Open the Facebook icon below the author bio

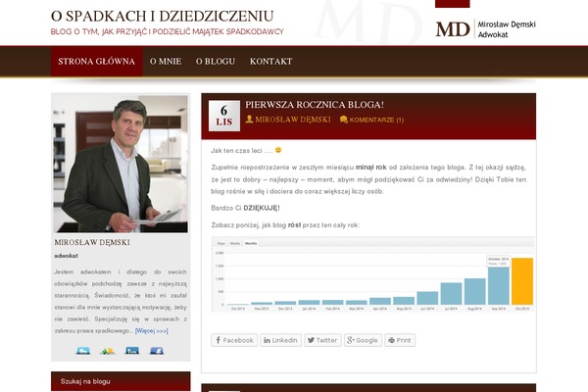(x=157, y=351)
